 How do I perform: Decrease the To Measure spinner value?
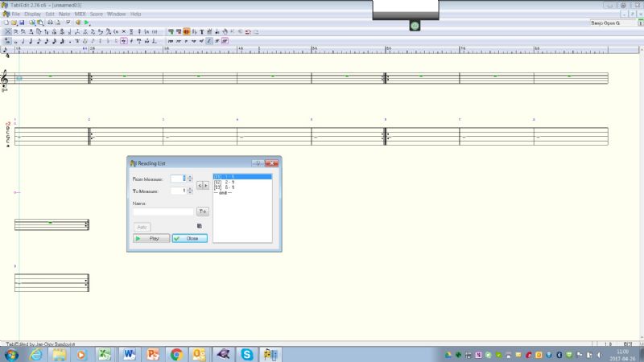tap(190, 193)
